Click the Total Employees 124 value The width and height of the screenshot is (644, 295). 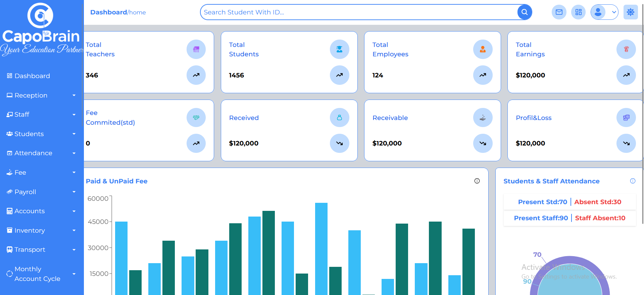[378, 75]
